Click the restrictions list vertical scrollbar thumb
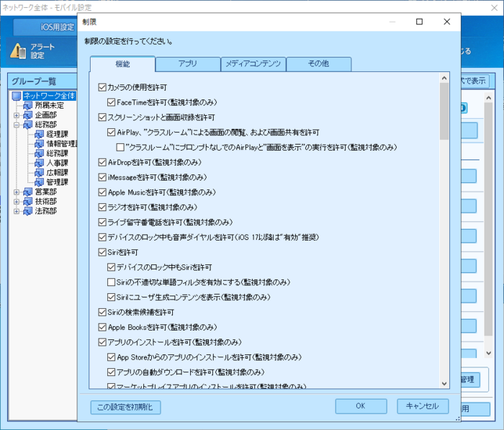The width and height of the screenshot is (504, 430). pos(444,112)
